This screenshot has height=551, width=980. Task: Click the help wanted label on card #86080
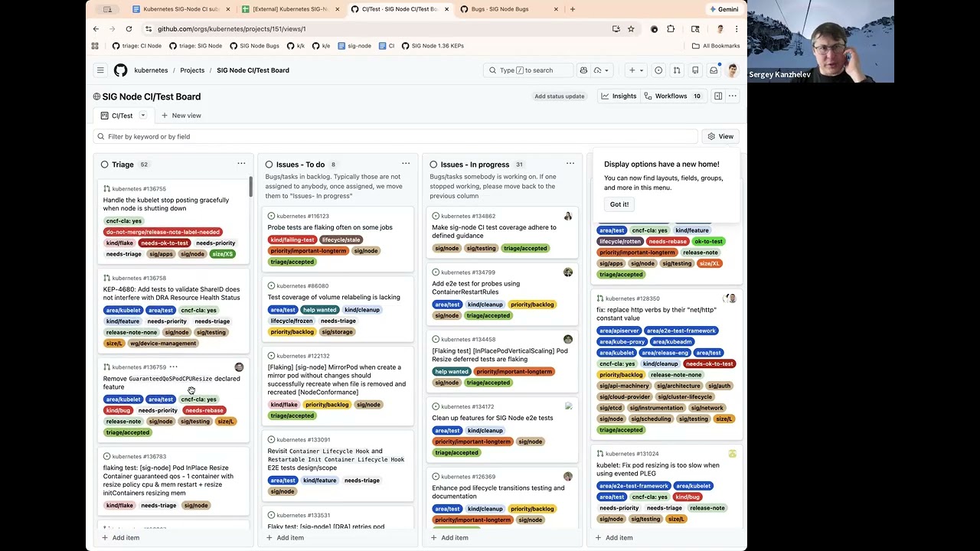coord(319,310)
